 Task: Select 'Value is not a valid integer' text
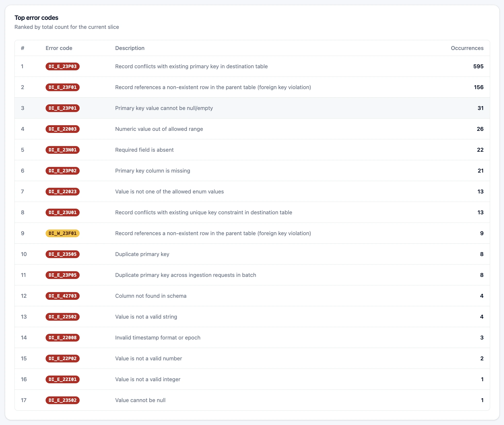click(x=148, y=379)
